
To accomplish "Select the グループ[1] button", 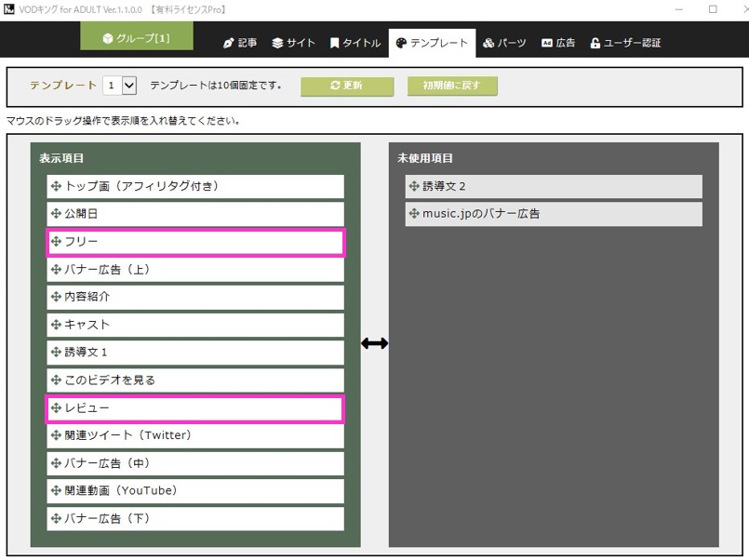I will coord(136,37).
